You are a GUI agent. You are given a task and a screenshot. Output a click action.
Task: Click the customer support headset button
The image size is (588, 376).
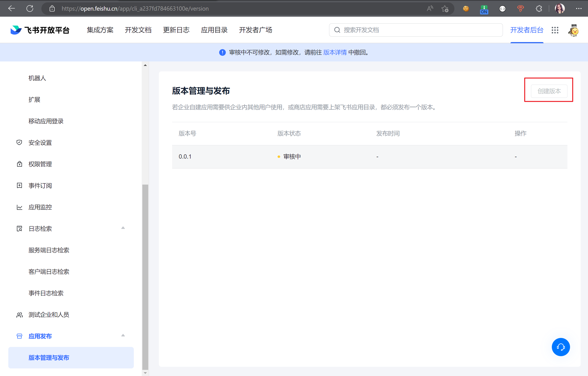pyautogui.click(x=560, y=347)
